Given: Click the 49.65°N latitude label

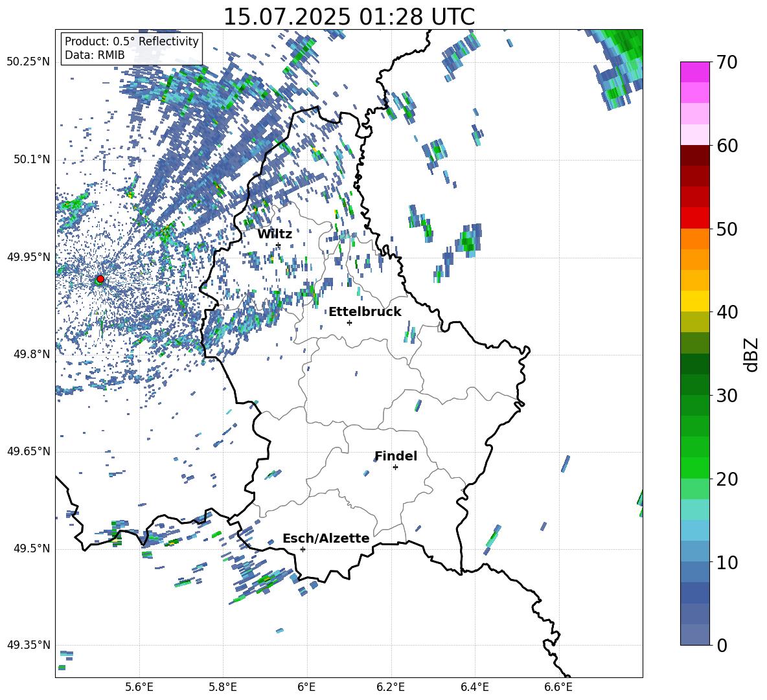Looking at the screenshot, I should [29, 451].
